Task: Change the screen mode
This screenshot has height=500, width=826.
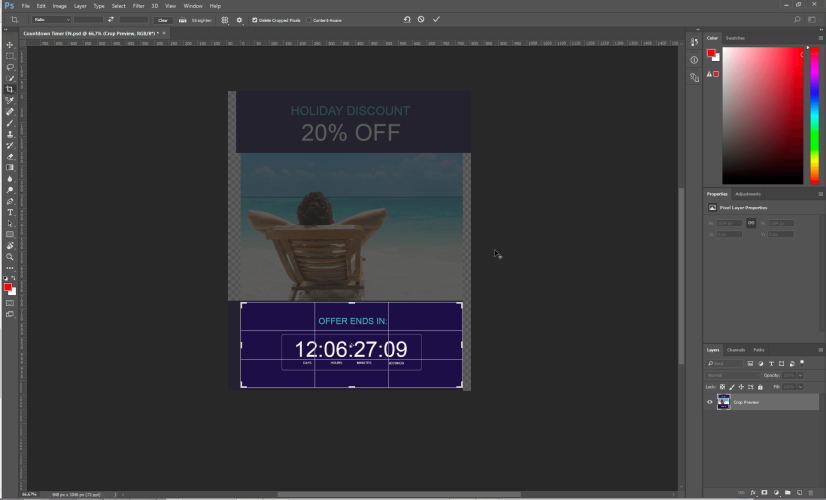Action: click(10, 314)
